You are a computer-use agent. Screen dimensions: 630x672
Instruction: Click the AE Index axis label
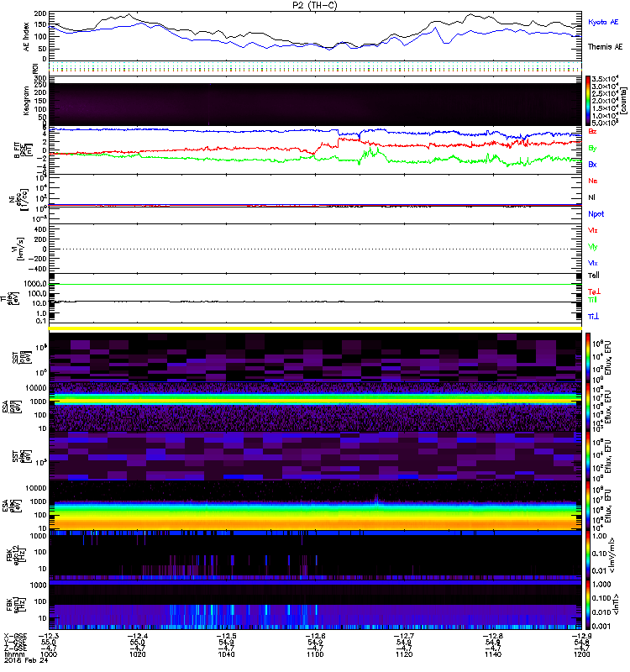tap(27, 37)
